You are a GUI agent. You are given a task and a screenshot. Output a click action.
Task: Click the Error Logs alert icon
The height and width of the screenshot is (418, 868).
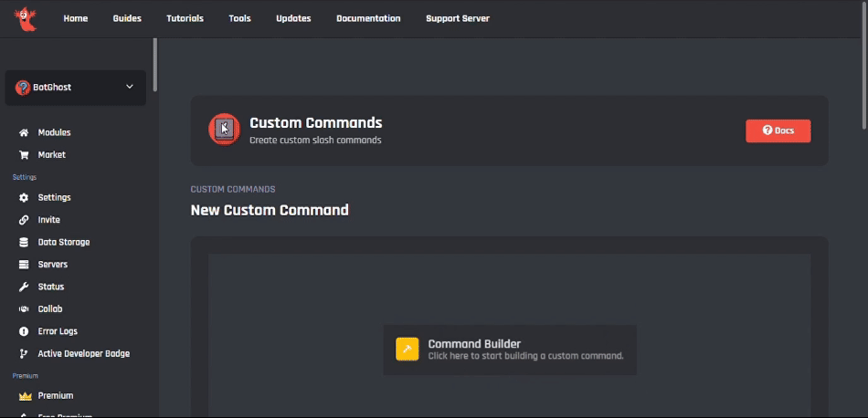[x=24, y=331]
